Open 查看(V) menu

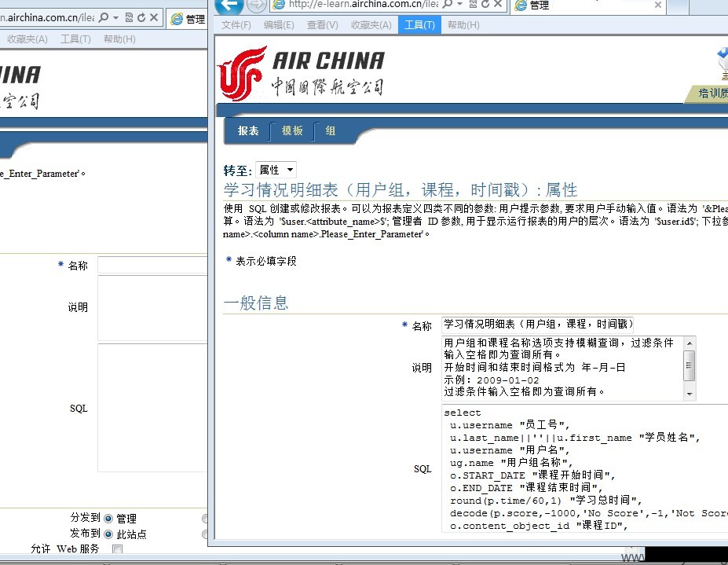322,25
